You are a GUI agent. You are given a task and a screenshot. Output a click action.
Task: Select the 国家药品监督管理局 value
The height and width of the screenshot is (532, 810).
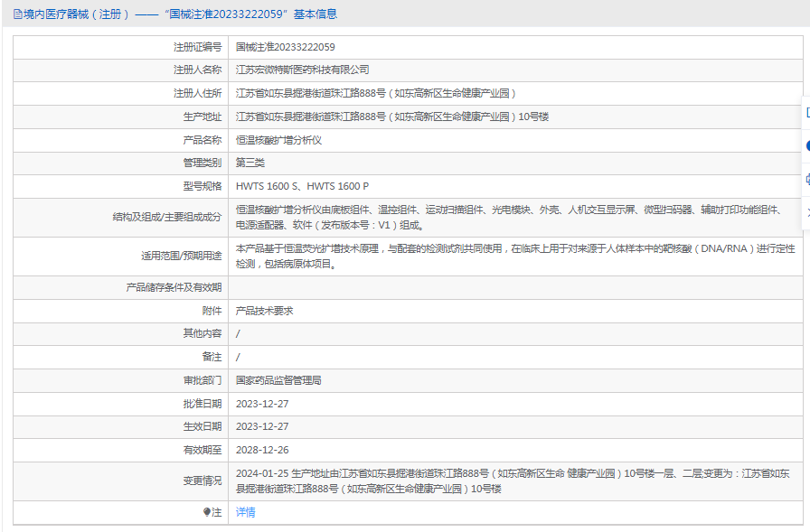278,381
